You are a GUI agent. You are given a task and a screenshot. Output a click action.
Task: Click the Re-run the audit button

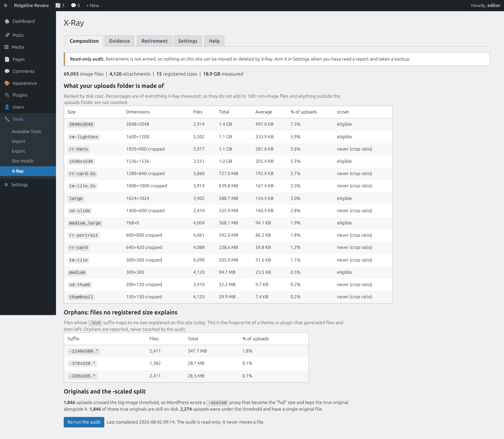click(x=84, y=422)
